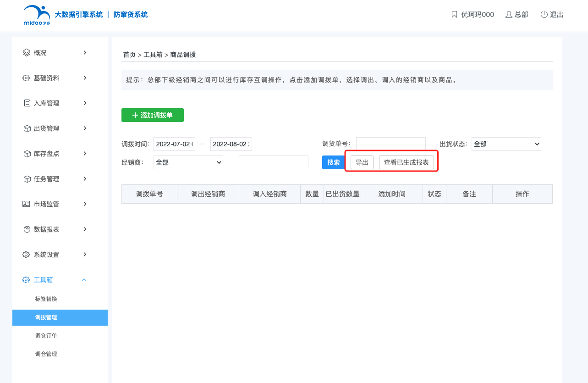Expand the 任务管理 menu chevron
Image resolution: width=588 pixels, height=383 pixels.
point(85,179)
